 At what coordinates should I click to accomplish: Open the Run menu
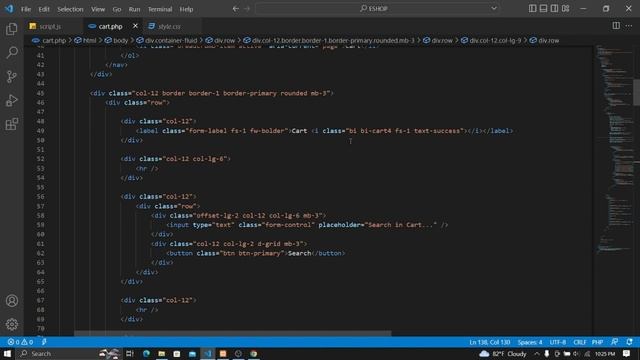click(134, 9)
